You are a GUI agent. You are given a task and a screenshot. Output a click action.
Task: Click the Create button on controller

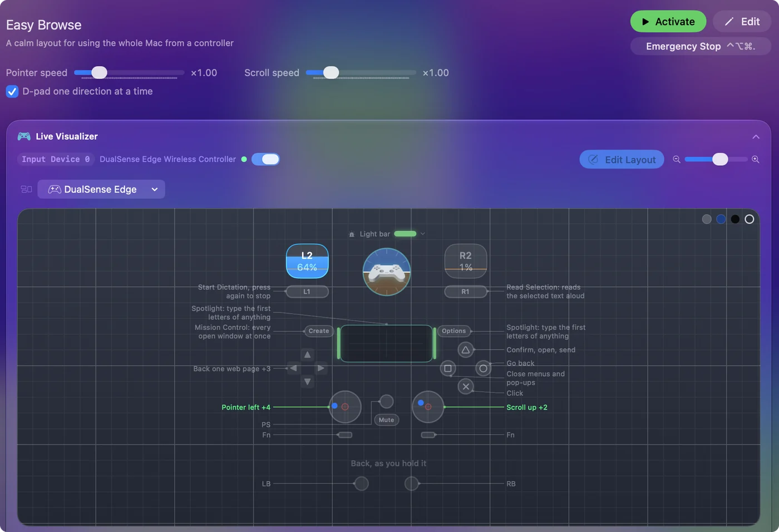click(x=319, y=331)
